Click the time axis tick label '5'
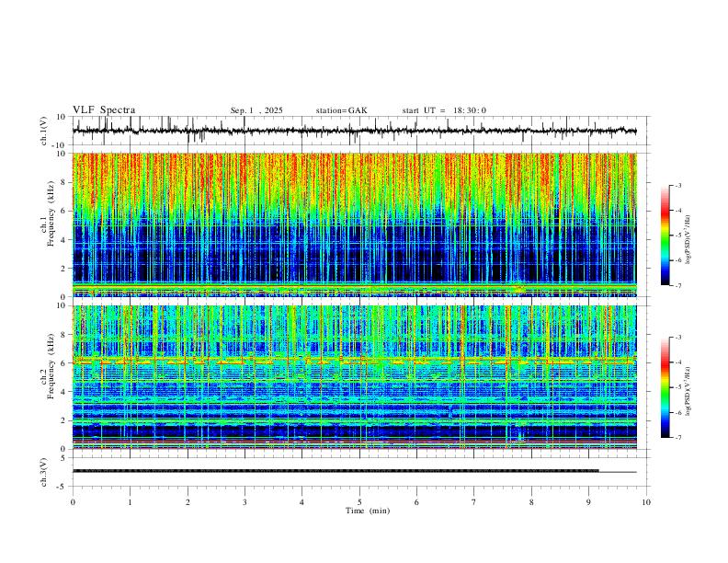Image resolution: width=728 pixels, height=563 pixels. (x=359, y=502)
